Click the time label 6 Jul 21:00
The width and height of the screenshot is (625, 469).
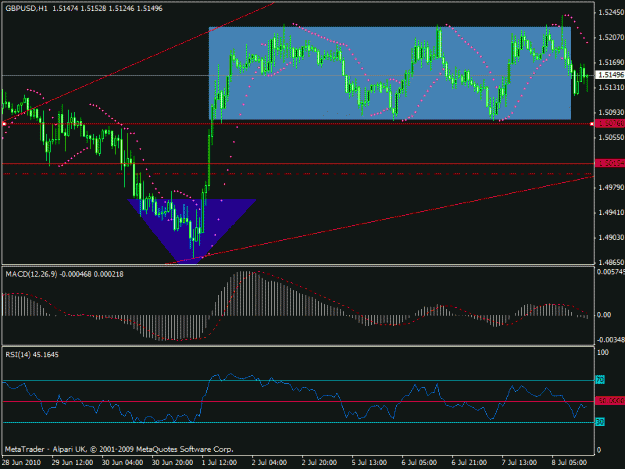(469, 462)
